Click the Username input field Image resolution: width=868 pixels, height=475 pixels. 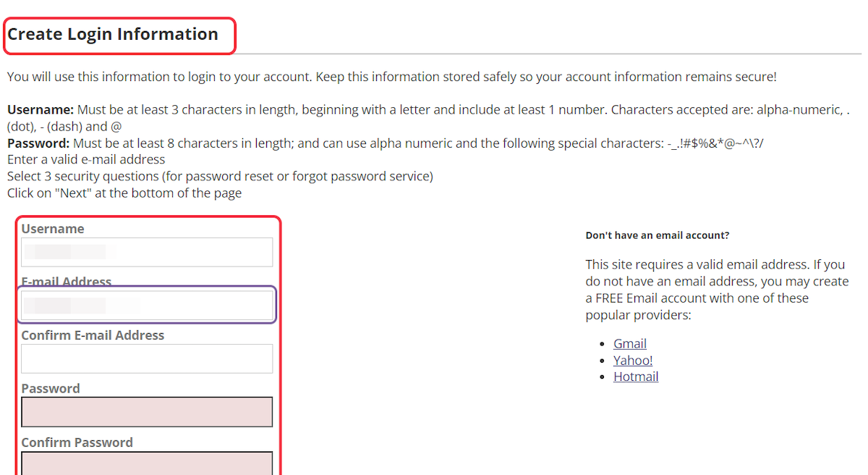(x=147, y=252)
